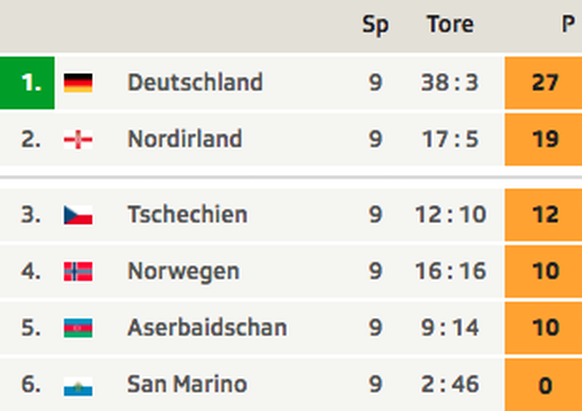Select the Norwegen team name
Viewport: 582px width, 411px height.
183,271
